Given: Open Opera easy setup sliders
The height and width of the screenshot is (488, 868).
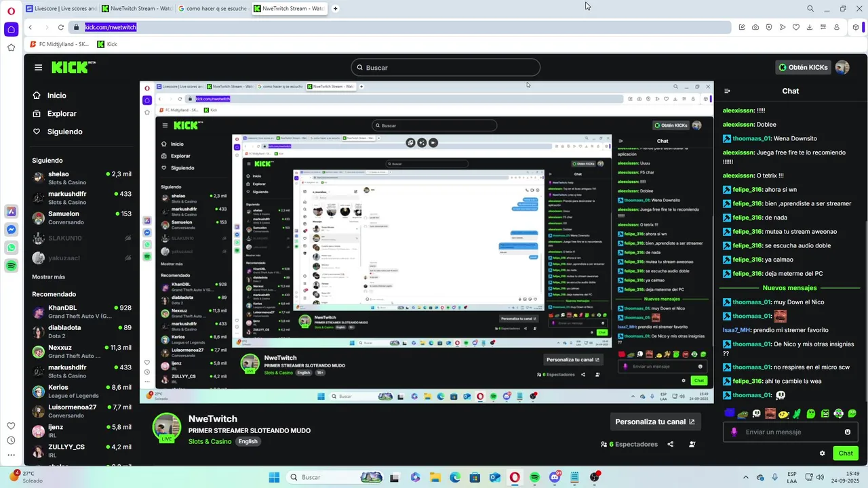Looking at the screenshot, I should (823, 27).
